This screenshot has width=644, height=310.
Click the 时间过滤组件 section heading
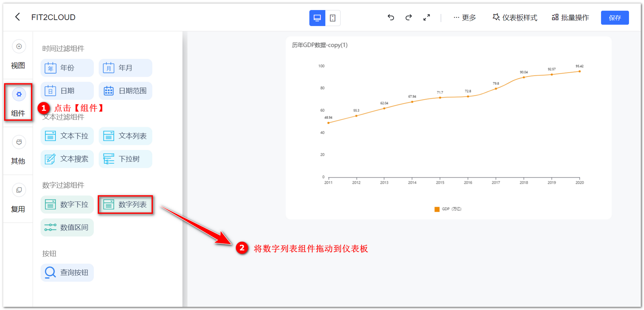[x=63, y=49]
